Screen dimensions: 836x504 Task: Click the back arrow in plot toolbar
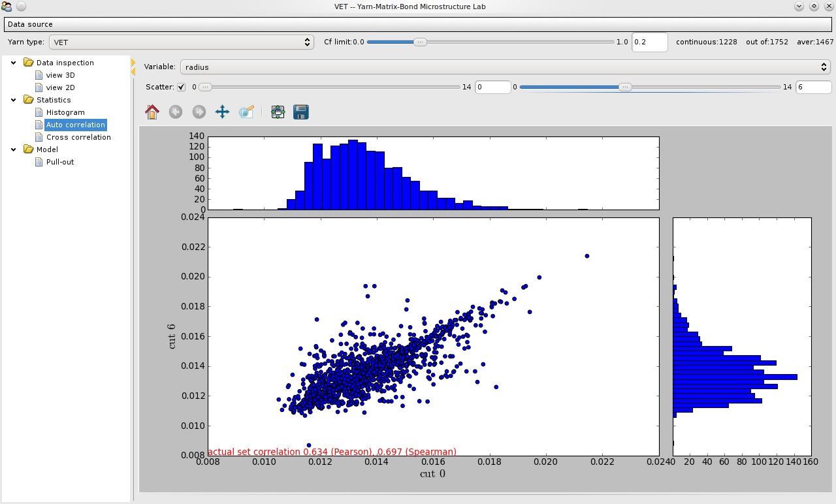[175, 112]
